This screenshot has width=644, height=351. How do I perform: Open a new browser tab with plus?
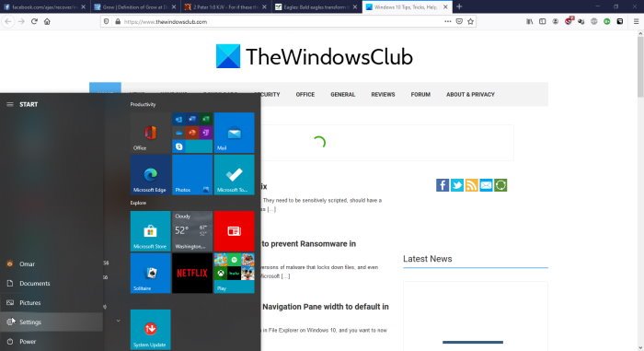[459, 6]
